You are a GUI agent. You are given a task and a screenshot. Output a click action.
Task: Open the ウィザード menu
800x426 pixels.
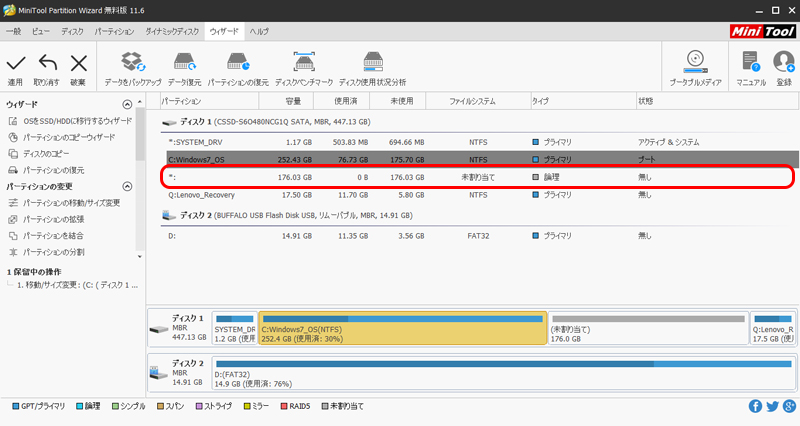pyautogui.click(x=224, y=32)
